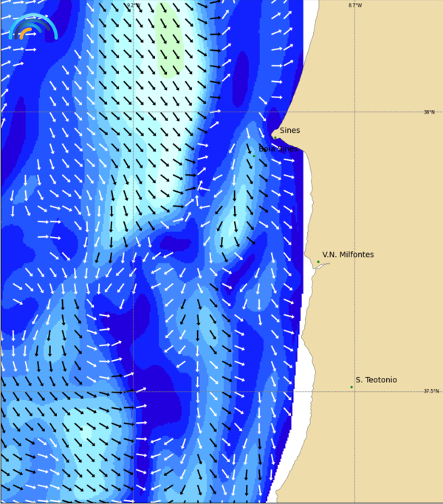This screenshot has width=443, height=504.
Task: Click the green dot marker for Sines
Action: (275, 137)
